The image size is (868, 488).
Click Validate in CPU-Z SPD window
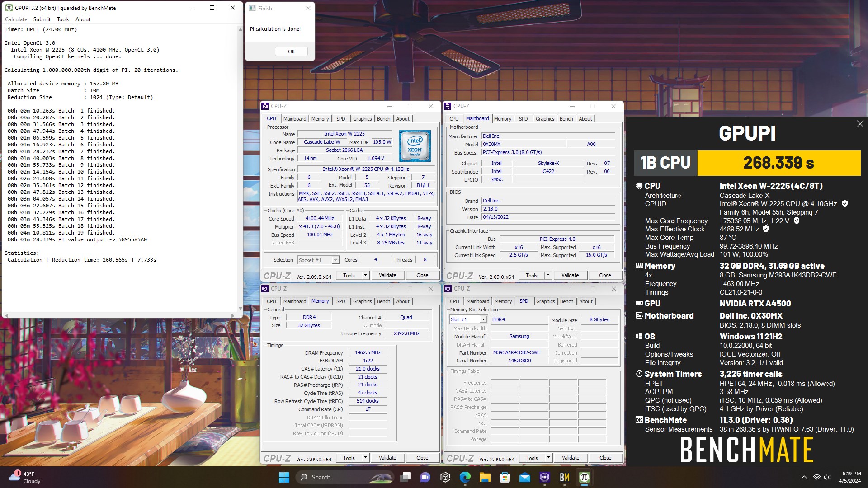[x=571, y=458]
